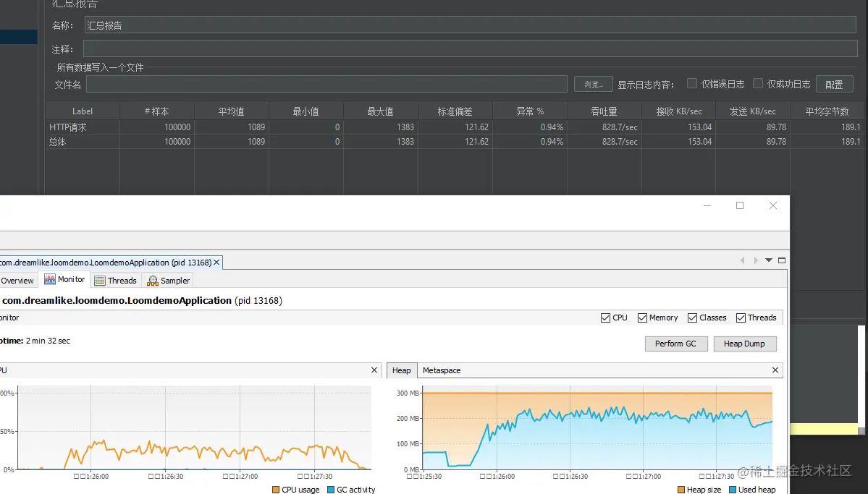Click the Perform GC button
868x494 pixels.
click(x=676, y=344)
